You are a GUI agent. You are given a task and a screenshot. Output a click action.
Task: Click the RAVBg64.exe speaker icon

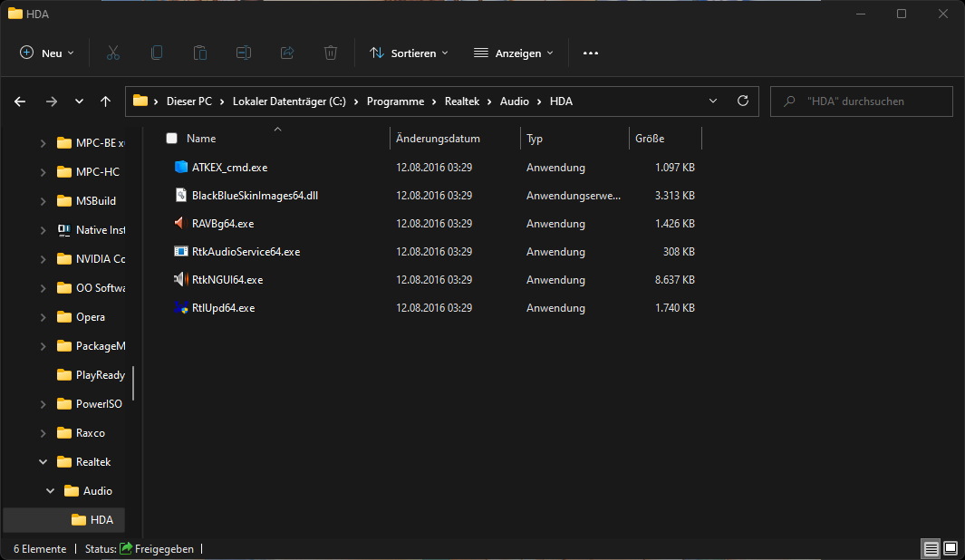tap(179, 224)
